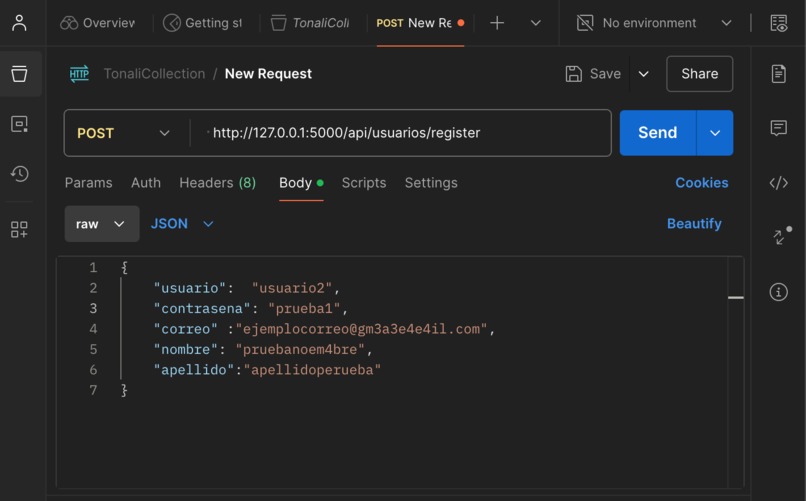Image resolution: width=806 pixels, height=501 pixels.
Task: Open the raw body type dropdown
Action: click(102, 224)
